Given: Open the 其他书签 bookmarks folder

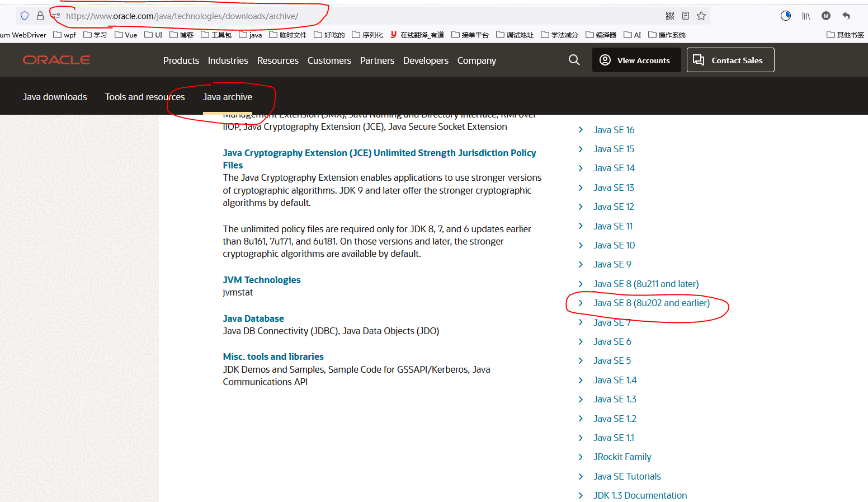Looking at the screenshot, I should point(846,35).
